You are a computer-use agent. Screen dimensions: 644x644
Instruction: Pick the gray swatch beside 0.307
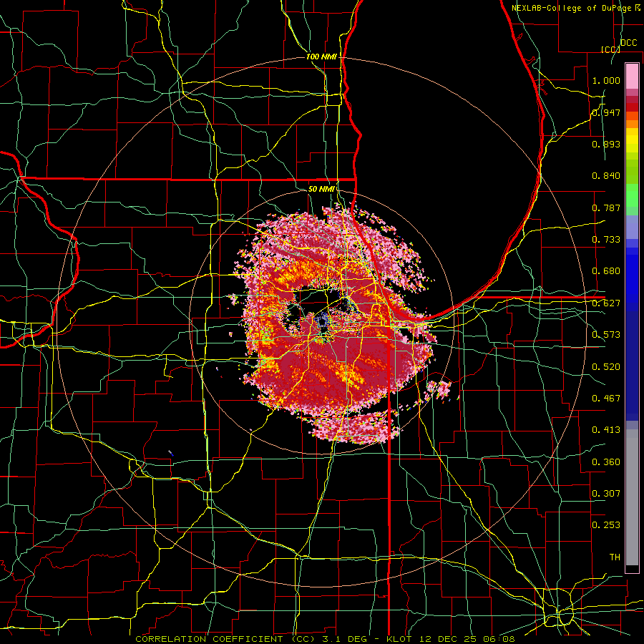click(632, 501)
